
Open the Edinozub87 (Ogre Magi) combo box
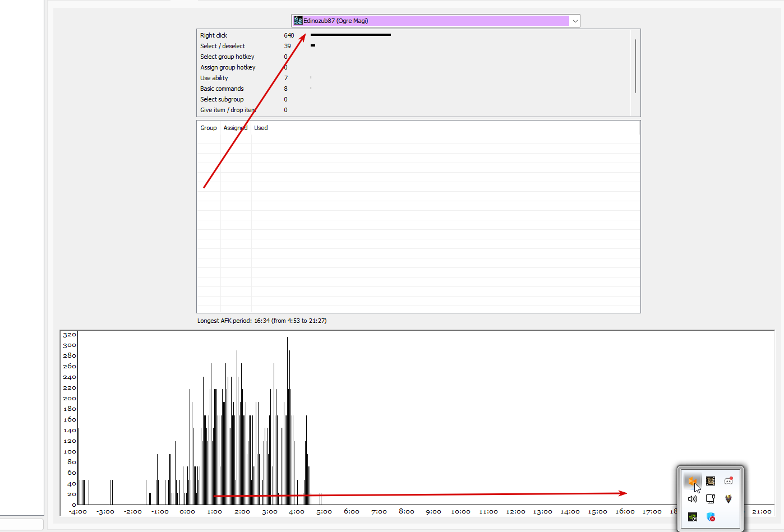pyautogui.click(x=436, y=21)
